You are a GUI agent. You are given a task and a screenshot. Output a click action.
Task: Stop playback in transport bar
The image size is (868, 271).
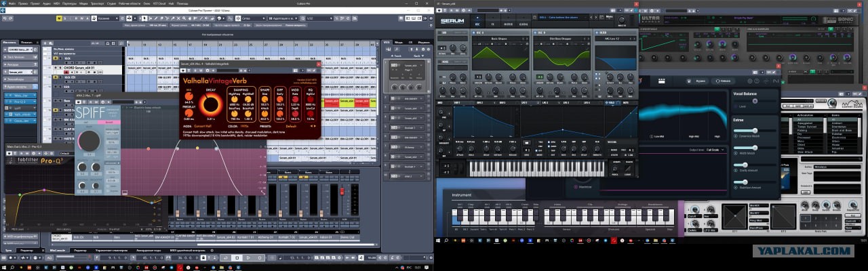(x=237, y=257)
